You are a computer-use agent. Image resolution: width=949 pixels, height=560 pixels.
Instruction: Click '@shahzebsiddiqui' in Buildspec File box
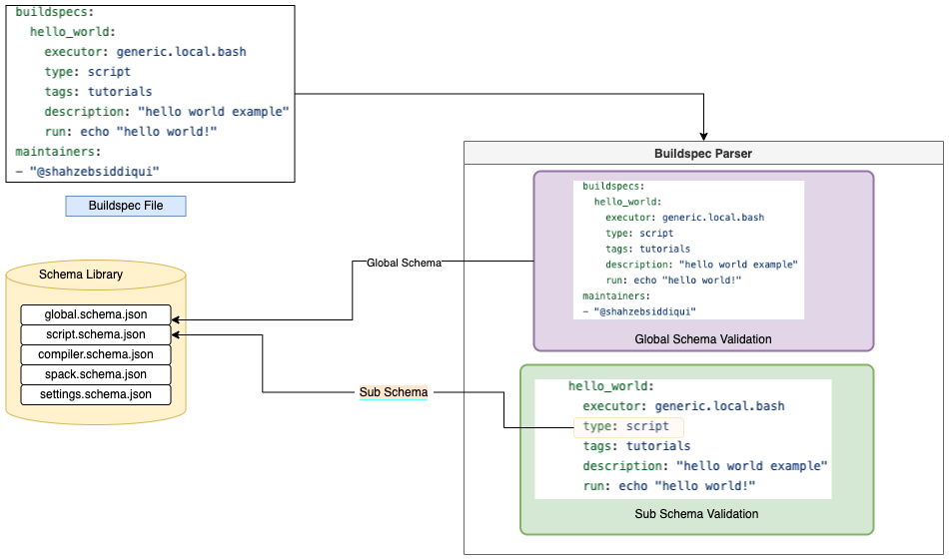[x=95, y=172]
